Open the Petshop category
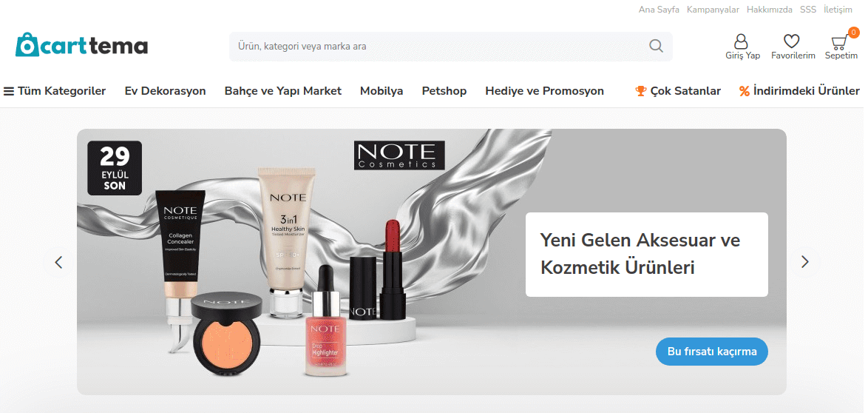This screenshot has width=868, height=413. coord(444,91)
